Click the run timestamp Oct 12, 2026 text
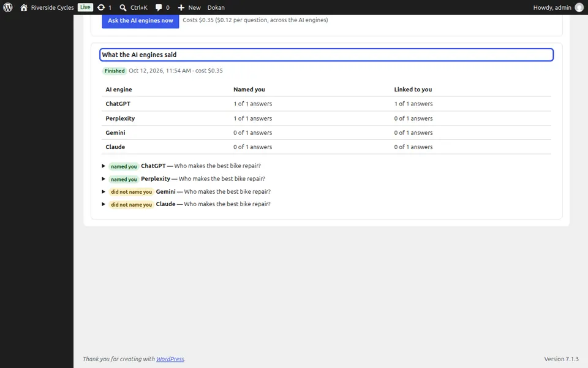 [160, 71]
